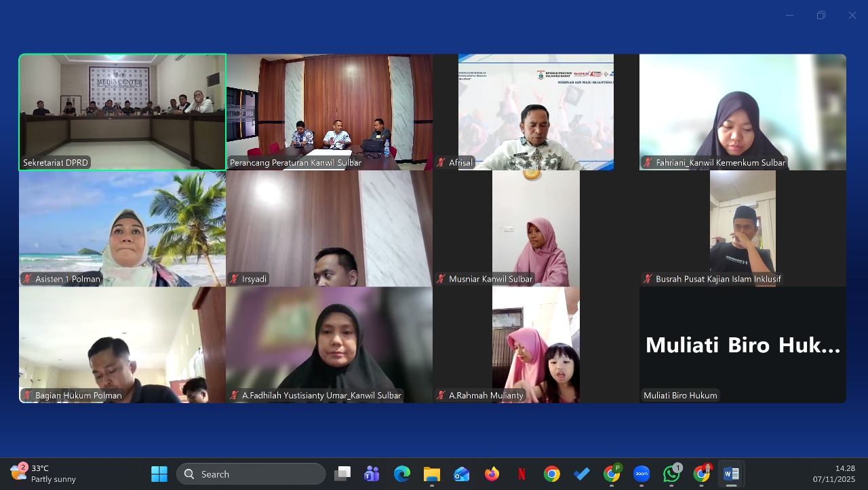Open the Windows Start menu
Screen dimensions: 868x490
[159, 474]
